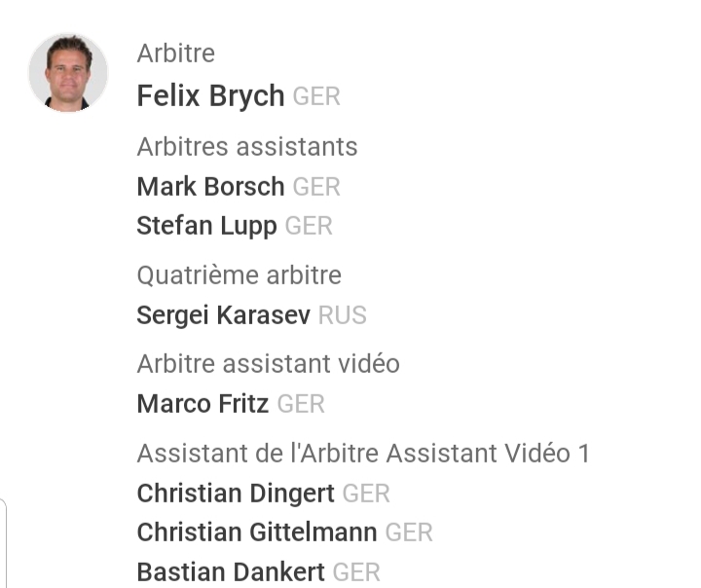The width and height of the screenshot is (701, 588).
Task: Click the RUS country code
Action: tap(343, 315)
